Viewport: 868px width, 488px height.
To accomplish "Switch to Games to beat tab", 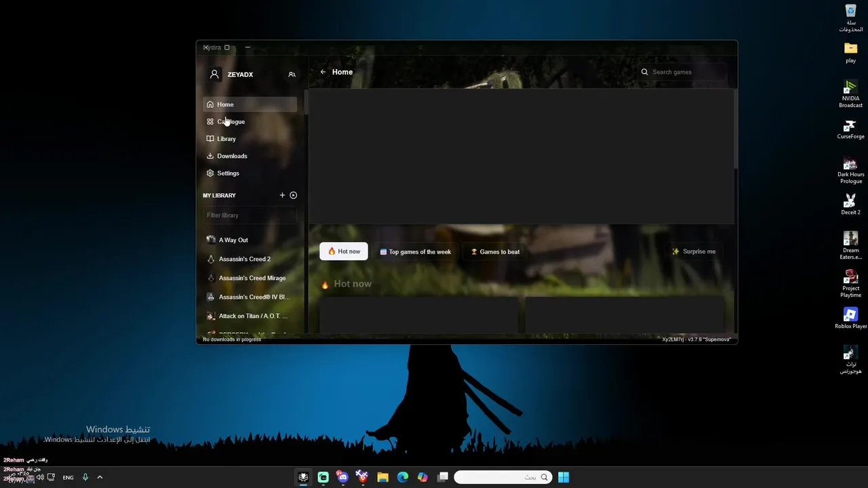I will pos(495,251).
